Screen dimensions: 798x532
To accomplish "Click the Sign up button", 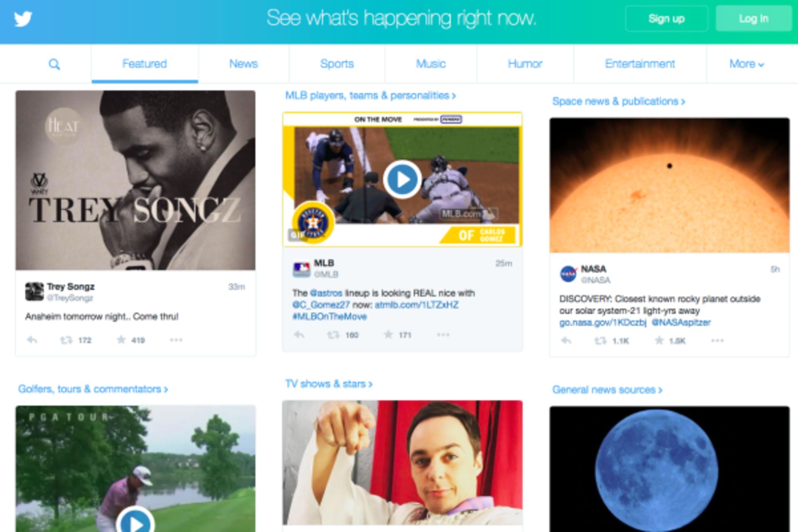I will [667, 19].
